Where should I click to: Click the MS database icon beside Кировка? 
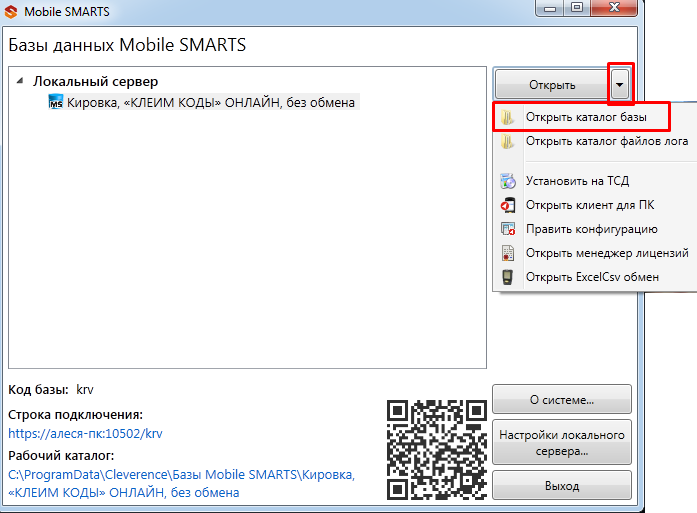coord(56,102)
